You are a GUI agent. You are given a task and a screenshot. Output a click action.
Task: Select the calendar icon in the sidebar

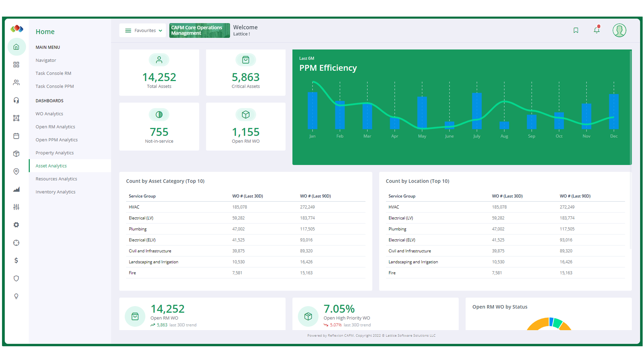pos(16,136)
